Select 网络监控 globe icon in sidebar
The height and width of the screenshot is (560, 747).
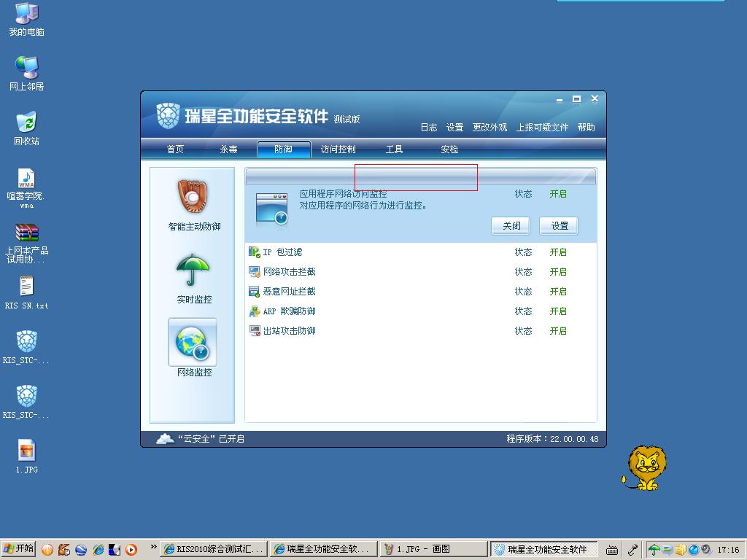pyautogui.click(x=193, y=342)
